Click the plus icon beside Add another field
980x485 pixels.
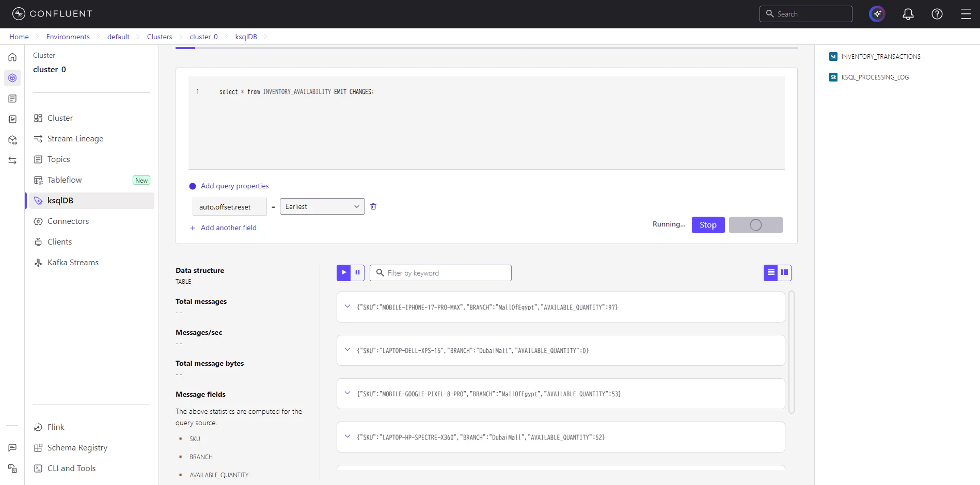[193, 228]
